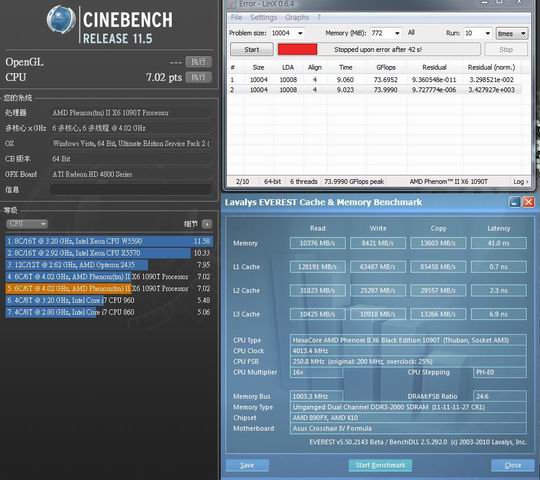540x480 pixels.
Task: Click the GFlops column header in LinX
Action: [x=386, y=67]
